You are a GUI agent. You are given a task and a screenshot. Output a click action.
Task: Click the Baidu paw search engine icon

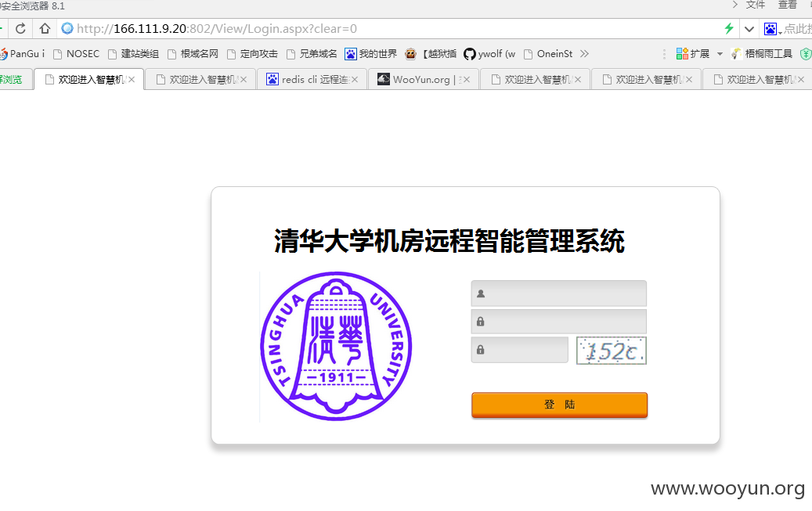(770, 29)
